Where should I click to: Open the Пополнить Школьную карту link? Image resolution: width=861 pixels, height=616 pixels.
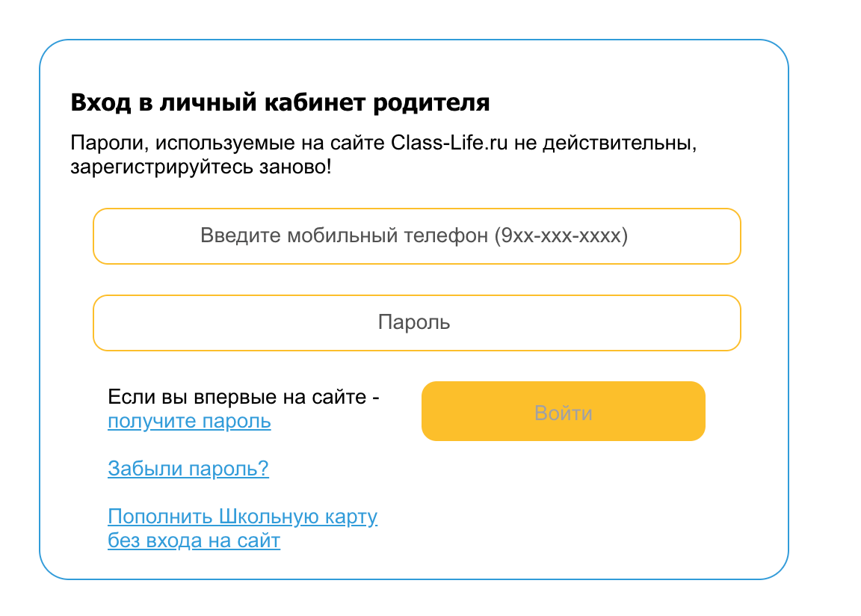242,517
